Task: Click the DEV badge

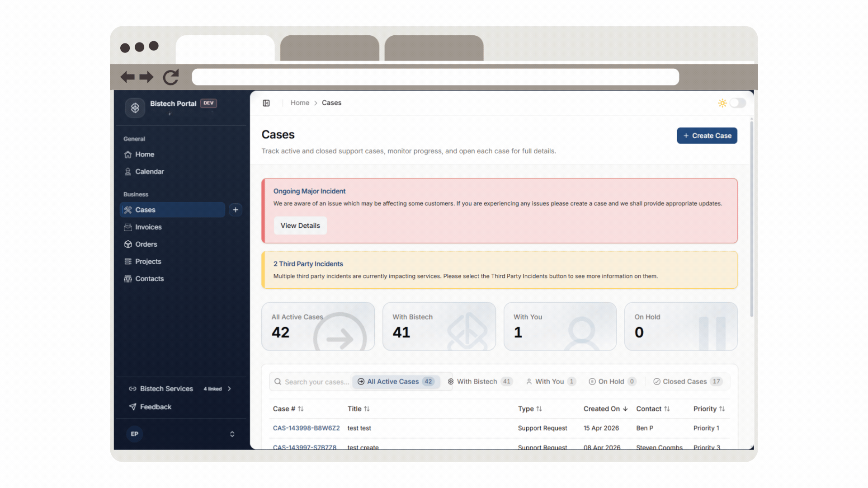Action: tap(208, 103)
